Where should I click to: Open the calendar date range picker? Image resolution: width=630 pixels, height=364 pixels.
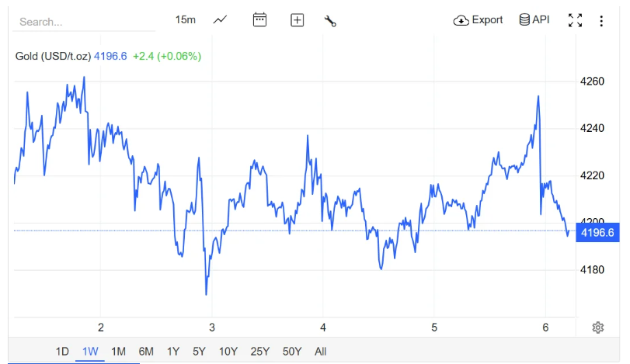259,20
